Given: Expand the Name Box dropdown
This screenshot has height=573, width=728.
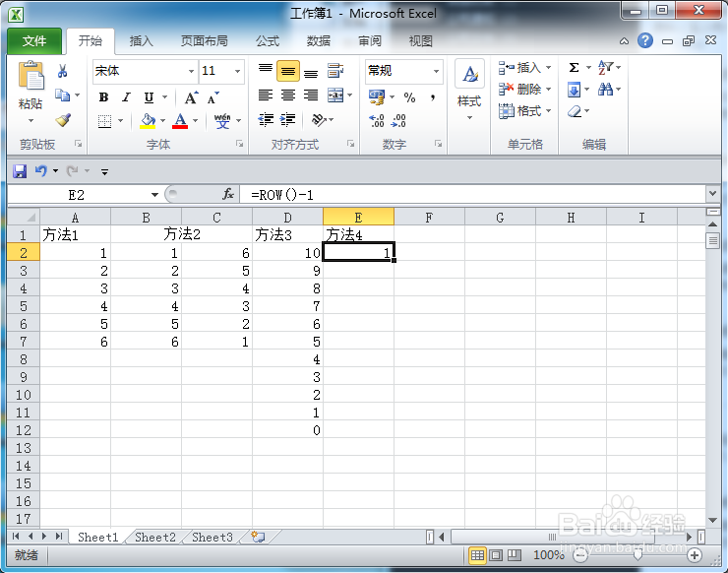Looking at the screenshot, I should (154, 195).
